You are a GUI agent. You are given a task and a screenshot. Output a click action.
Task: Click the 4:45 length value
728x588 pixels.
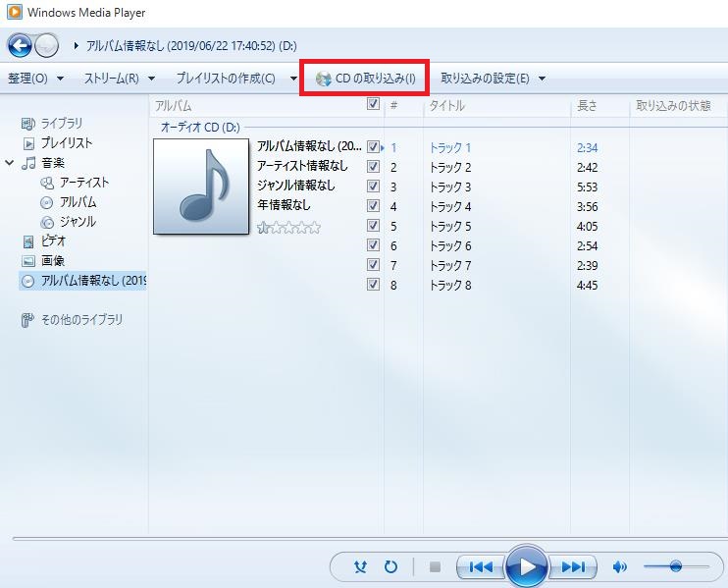coord(588,286)
